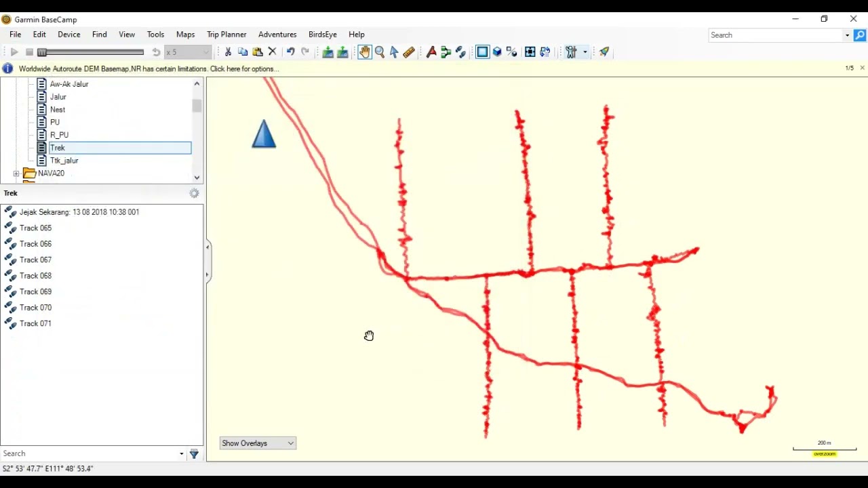
Task: Select the Zoom magnifier tool
Action: [x=380, y=52]
